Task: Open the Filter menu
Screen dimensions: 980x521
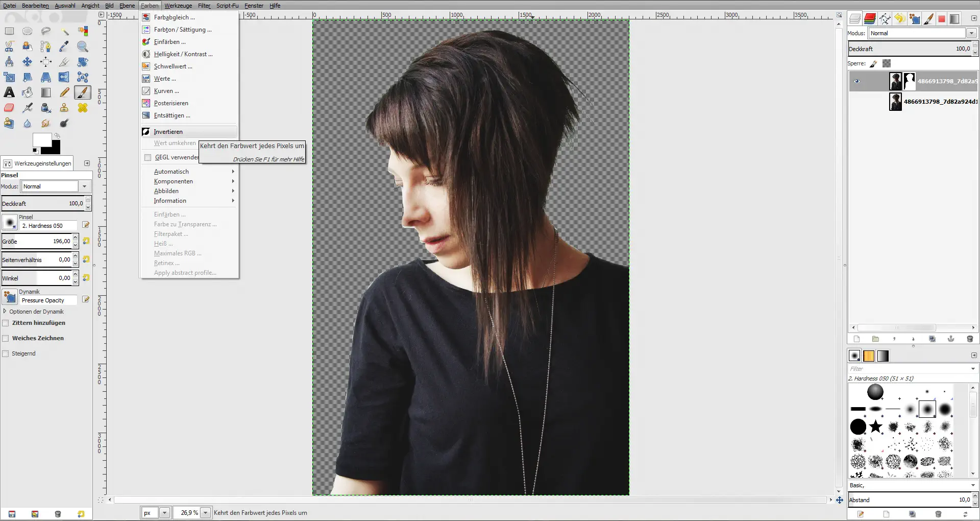Action: point(204,6)
